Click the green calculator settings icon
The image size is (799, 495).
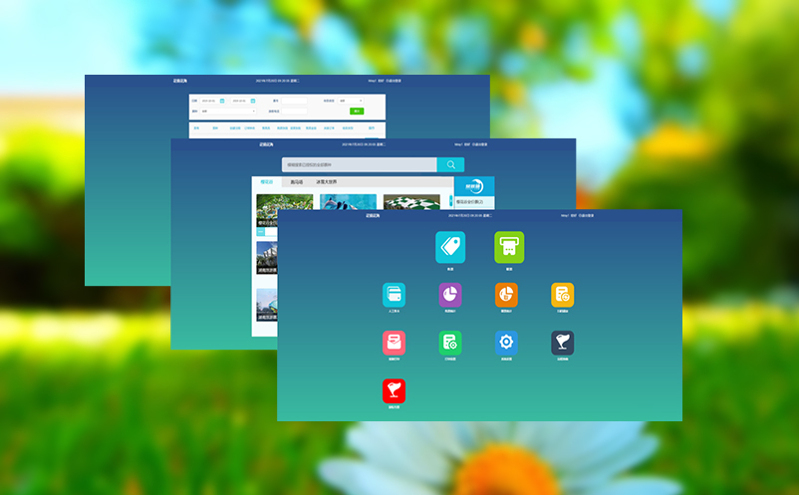click(x=450, y=343)
